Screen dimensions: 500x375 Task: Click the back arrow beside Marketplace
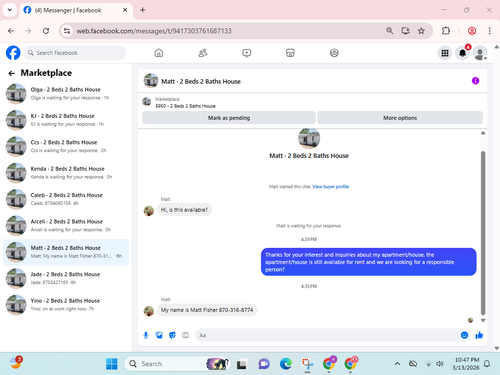12,73
